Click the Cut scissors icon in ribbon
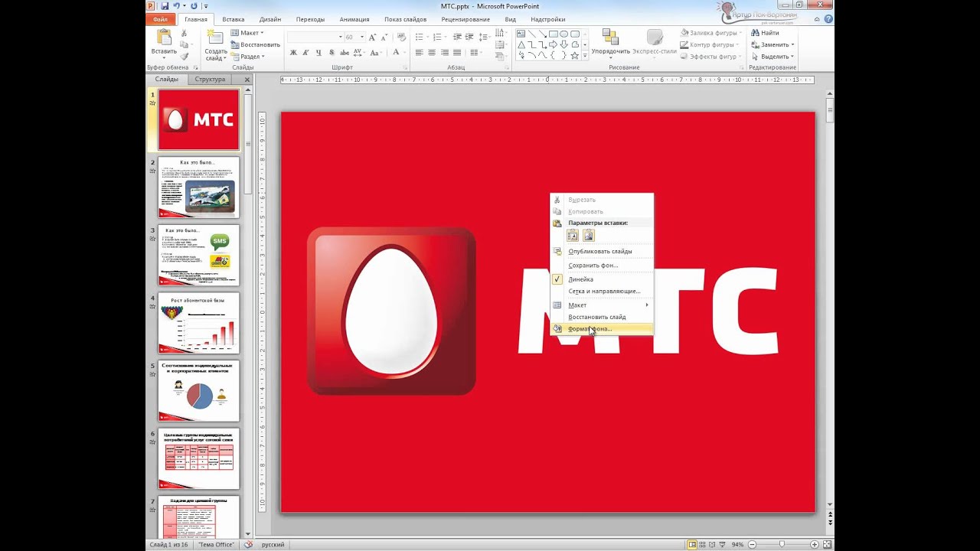 [184, 34]
